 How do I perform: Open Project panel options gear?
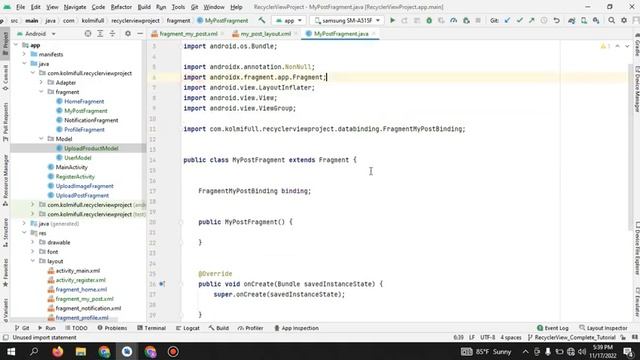[x=128, y=34]
